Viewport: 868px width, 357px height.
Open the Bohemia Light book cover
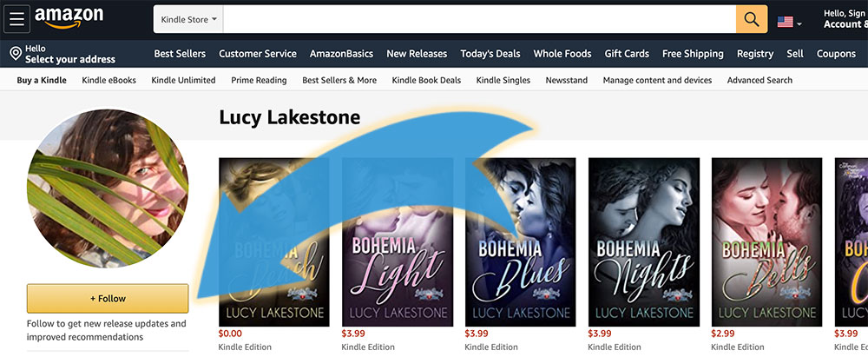(x=398, y=242)
